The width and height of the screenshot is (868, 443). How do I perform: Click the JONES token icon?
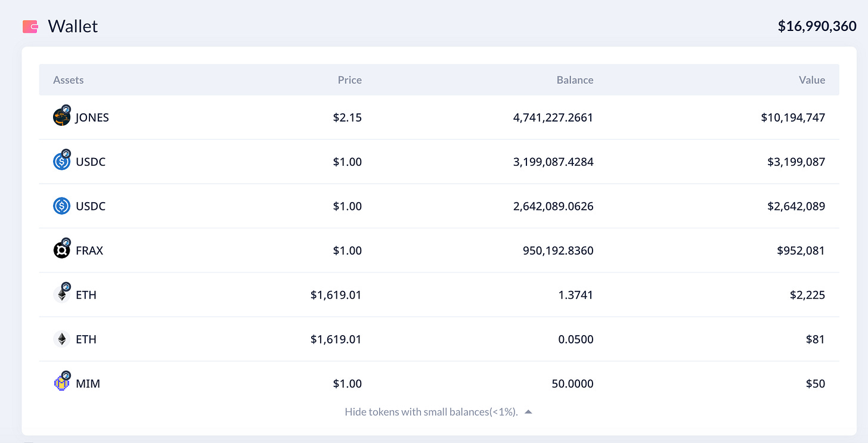tap(61, 116)
